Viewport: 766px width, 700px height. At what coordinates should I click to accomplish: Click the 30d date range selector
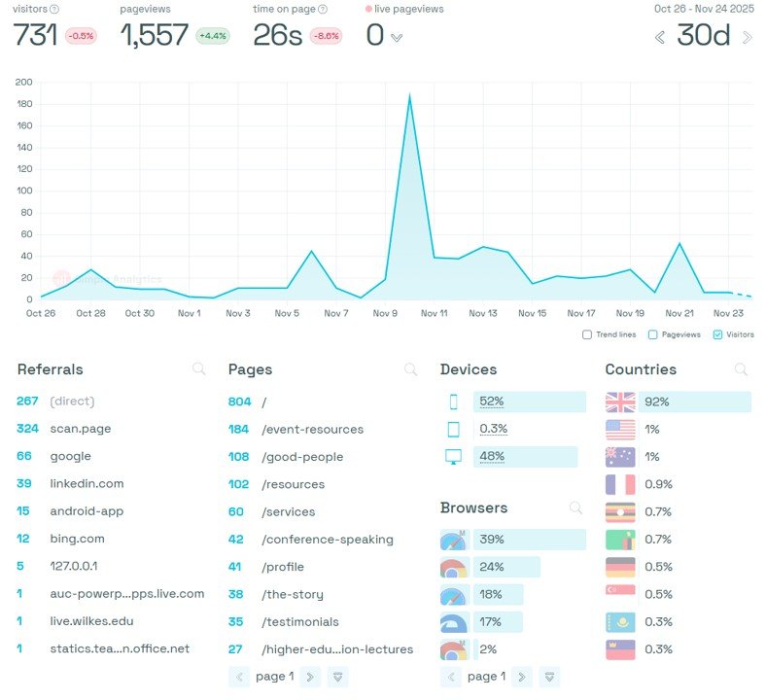pos(703,36)
